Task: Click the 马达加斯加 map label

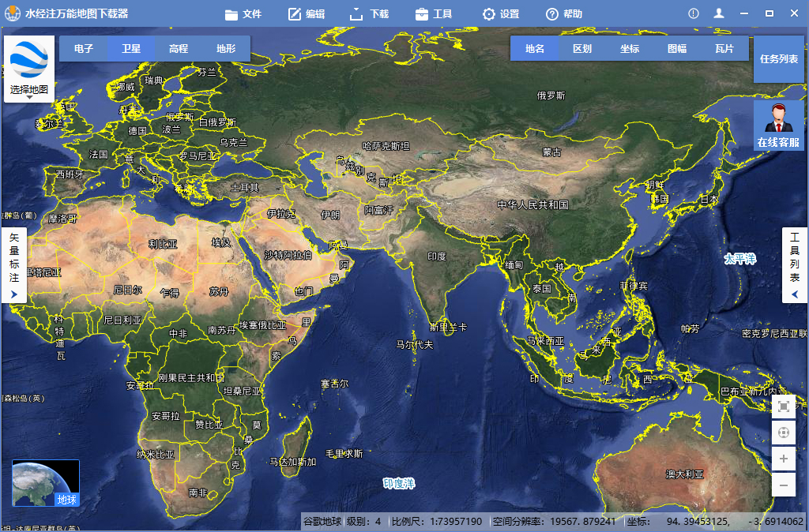Action: click(292, 462)
